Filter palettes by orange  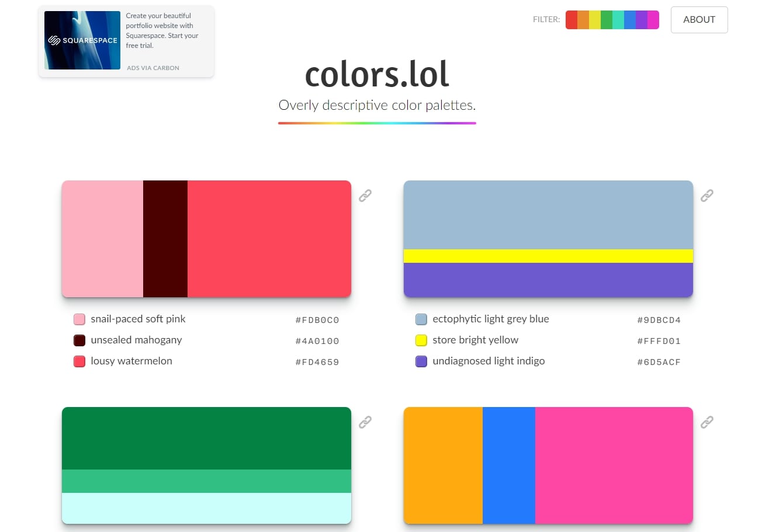[583, 20]
